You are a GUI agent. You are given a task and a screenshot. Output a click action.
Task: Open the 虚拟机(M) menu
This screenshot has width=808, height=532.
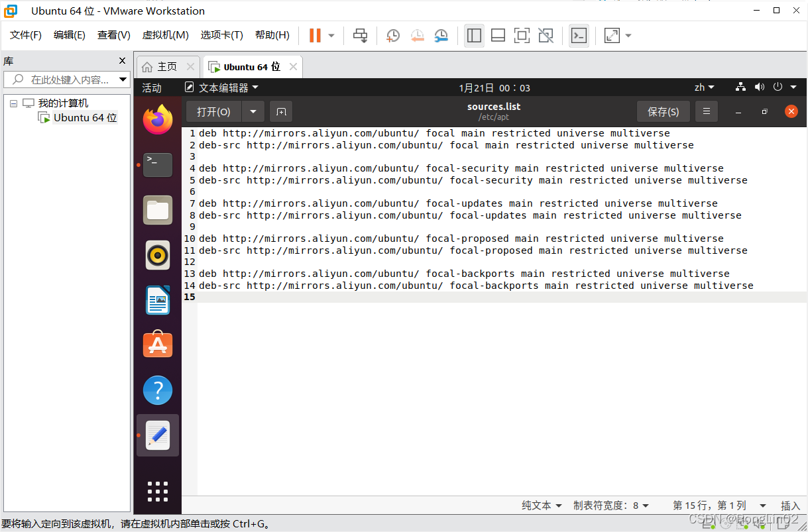pyautogui.click(x=166, y=35)
